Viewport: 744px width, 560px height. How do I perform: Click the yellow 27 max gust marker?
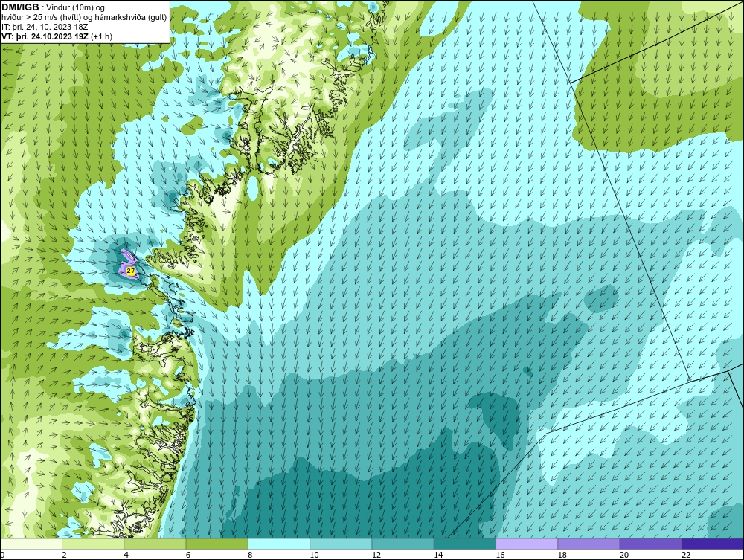click(131, 271)
